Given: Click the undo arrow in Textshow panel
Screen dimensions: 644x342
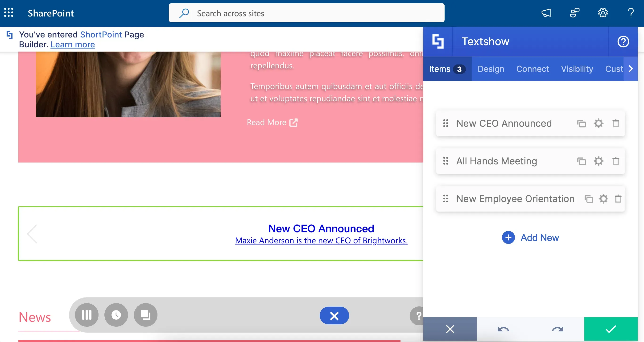Looking at the screenshot, I should coord(503,329).
